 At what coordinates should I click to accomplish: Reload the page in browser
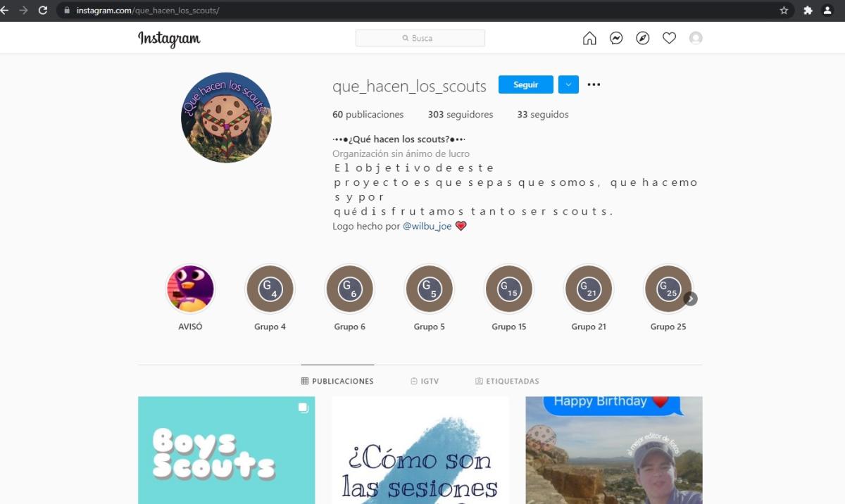point(42,11)
